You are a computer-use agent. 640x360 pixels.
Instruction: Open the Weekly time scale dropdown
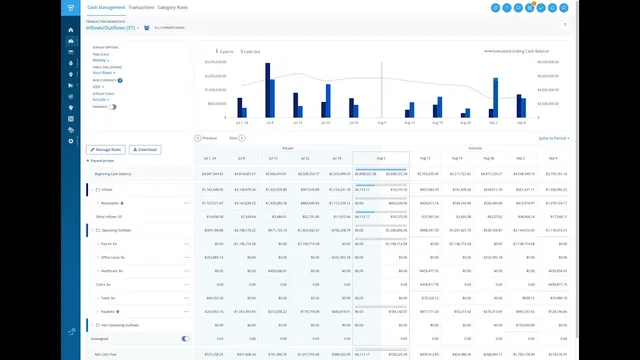coord(100,60)
